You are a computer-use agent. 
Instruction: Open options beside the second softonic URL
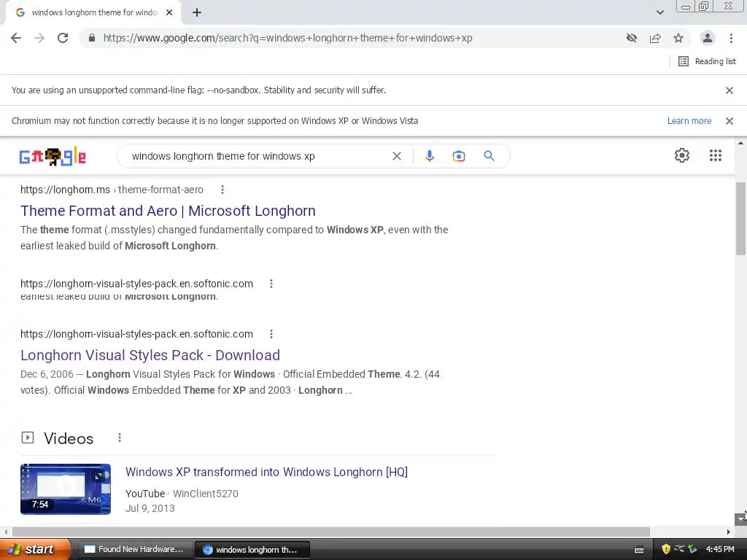(271, 334)
